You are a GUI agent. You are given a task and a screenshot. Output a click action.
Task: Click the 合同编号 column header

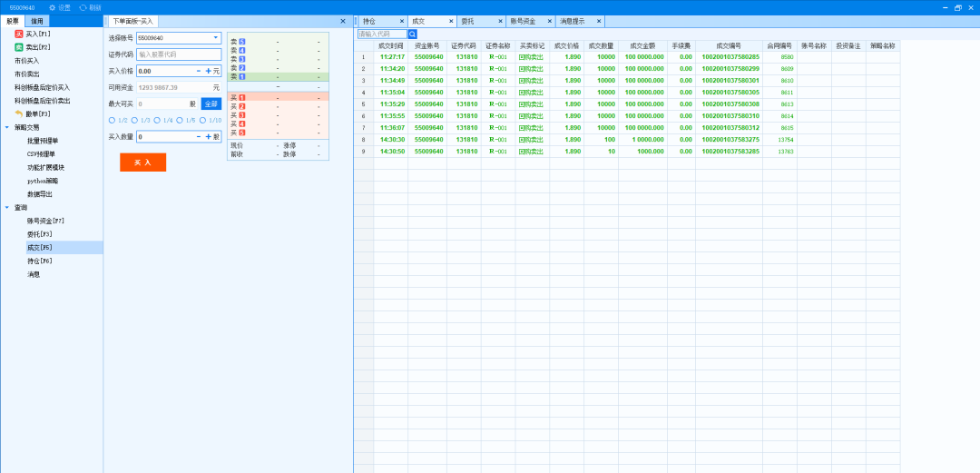click(x=779, y=45)
